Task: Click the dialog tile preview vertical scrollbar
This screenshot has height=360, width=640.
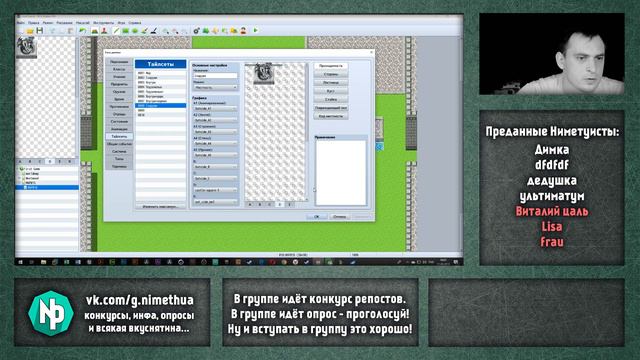Action: 307,131
